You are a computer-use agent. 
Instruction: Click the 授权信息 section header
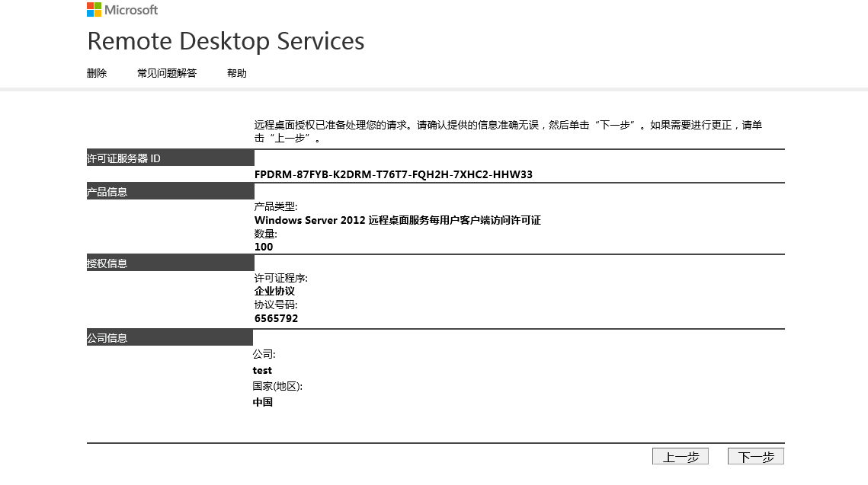click(170, 263)
